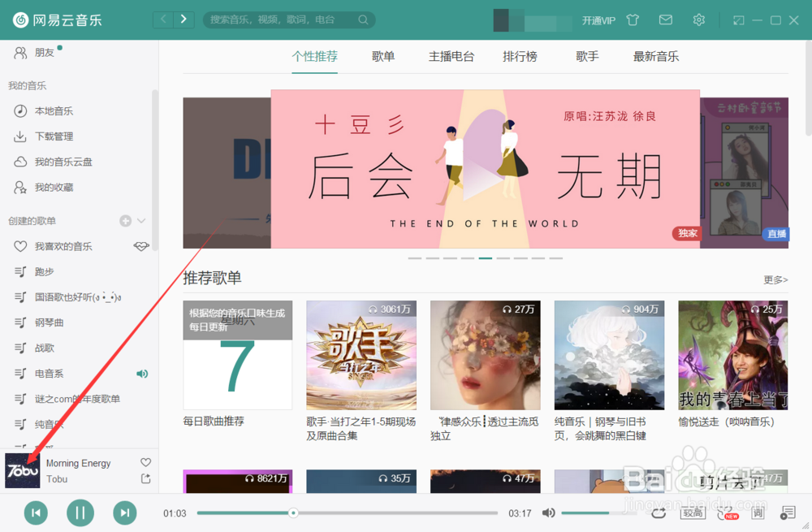Image resolution: width=812 pixels, height=532 pixels.
Task: Open the search box dropdown arrow
Action: pyautogui.click(x=363, y=19)
